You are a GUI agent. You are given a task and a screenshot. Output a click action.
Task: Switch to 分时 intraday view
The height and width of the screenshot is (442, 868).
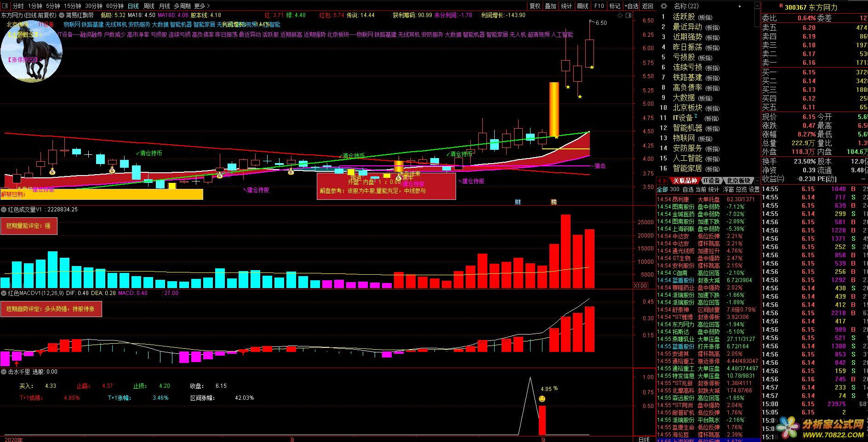click(x=18, y=6)
